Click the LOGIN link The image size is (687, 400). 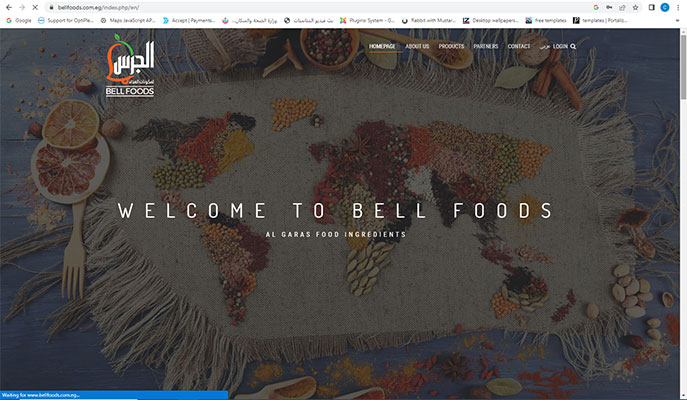pyautogui.click(x=560, y=46)
